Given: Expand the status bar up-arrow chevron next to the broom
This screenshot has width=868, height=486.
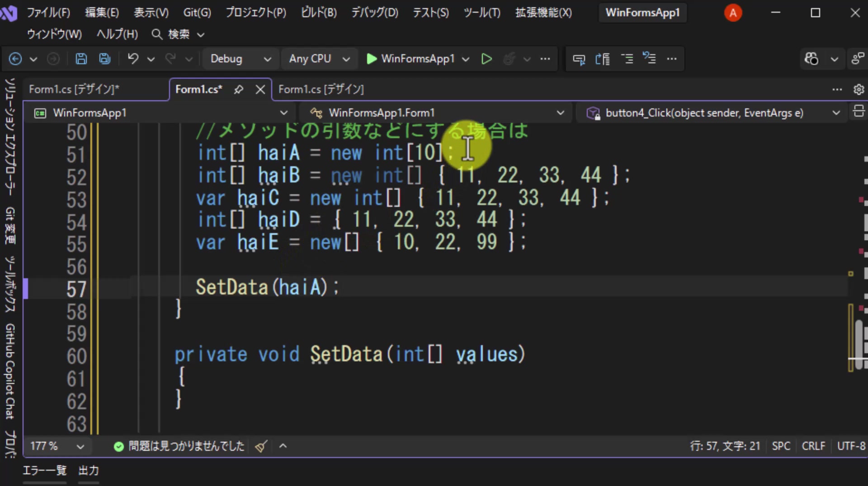Looking at the screenshot, I should click(x=283, y=446).
